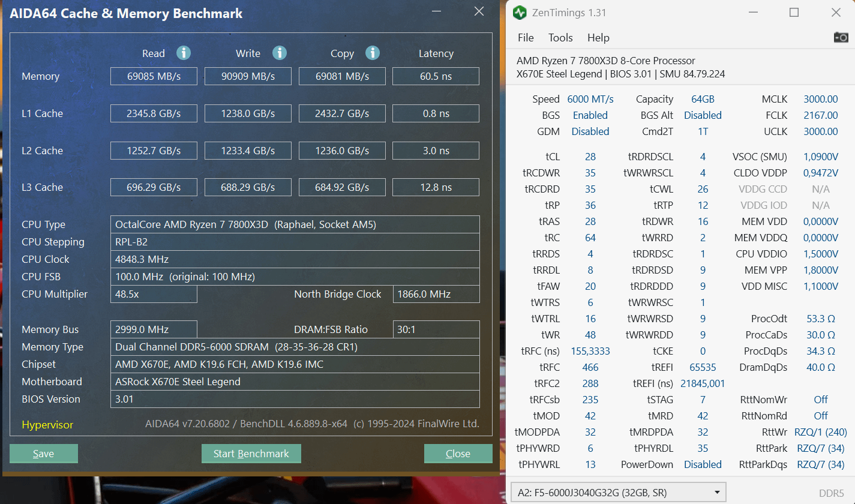This screenshot has height=504, width=855.
Task: Click North Bridge Clock value 1866.0 MHz
Action: [436, 294]
